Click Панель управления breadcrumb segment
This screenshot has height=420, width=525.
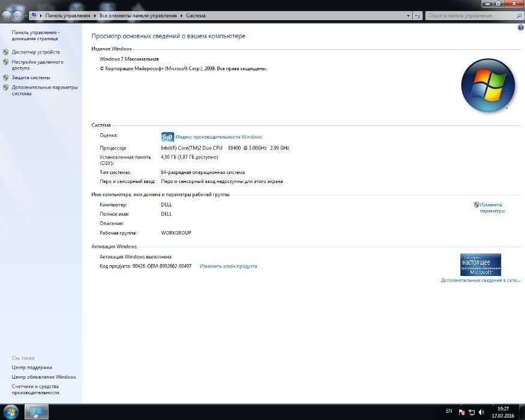pos(68,16)
